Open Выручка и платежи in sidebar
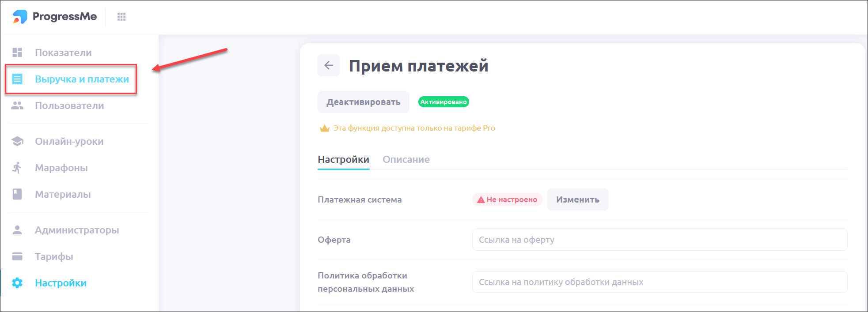Viewport: 868px width, 312px height. tap(82, 79)
